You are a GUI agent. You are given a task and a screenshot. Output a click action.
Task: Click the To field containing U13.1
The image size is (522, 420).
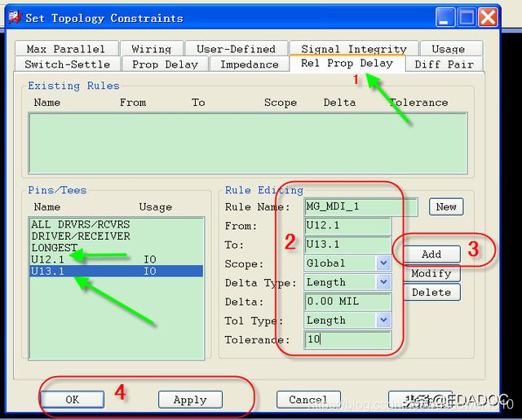pyautogui.click(x=347, y=245)
